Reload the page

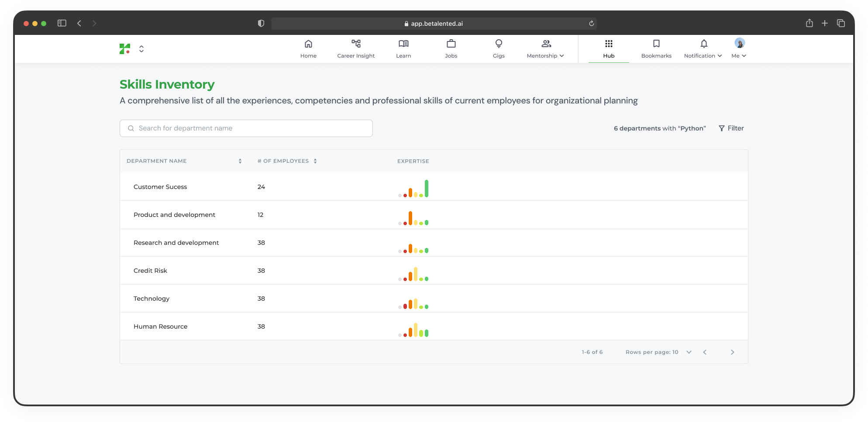coord(591,24)
